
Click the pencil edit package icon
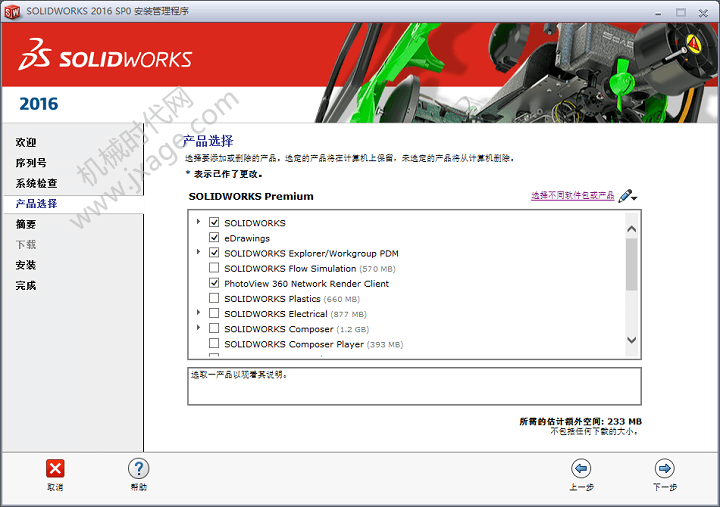pyautogui.click(x=625, y=196)
